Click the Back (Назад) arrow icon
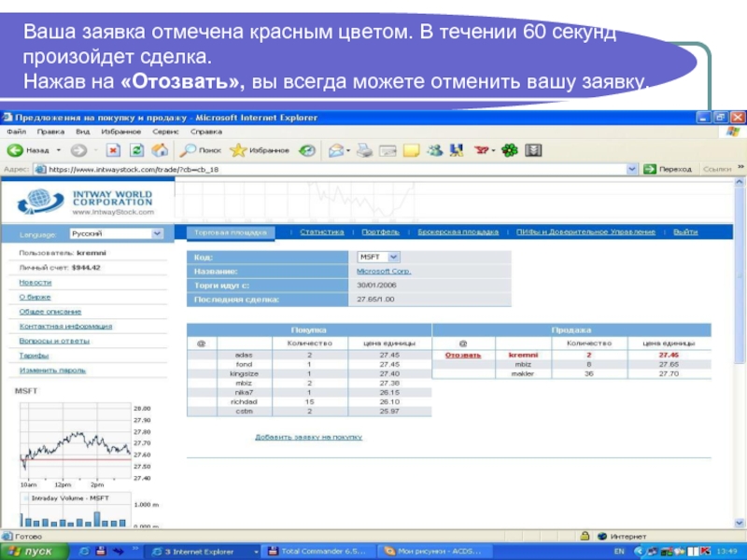The width and height of the screenshot is (747, 560). 15,149
